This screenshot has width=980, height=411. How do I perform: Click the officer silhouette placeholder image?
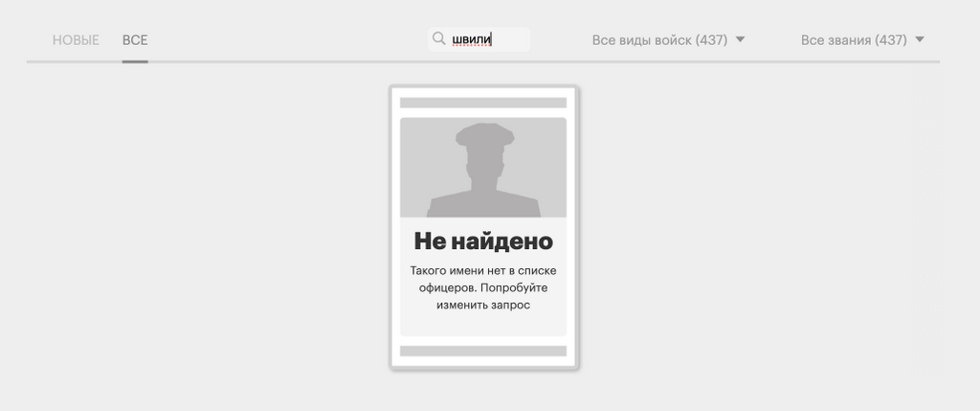(483, 168)
